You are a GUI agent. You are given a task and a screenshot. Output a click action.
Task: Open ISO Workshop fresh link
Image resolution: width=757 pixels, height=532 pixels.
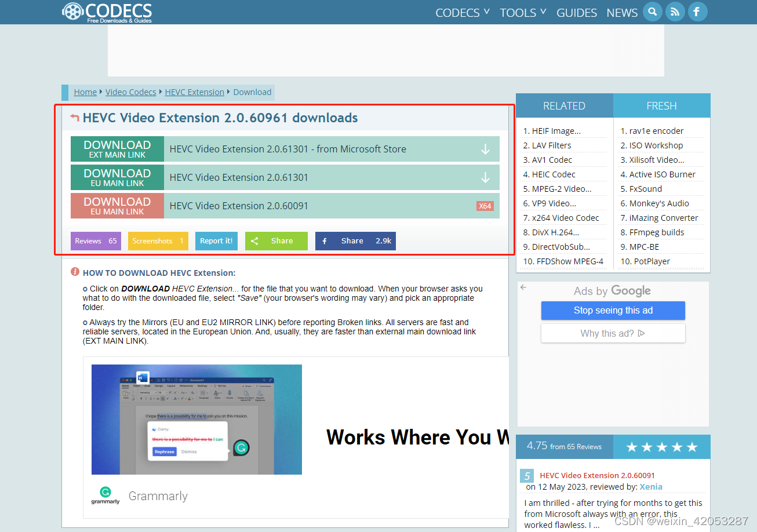tap(656, 145)
